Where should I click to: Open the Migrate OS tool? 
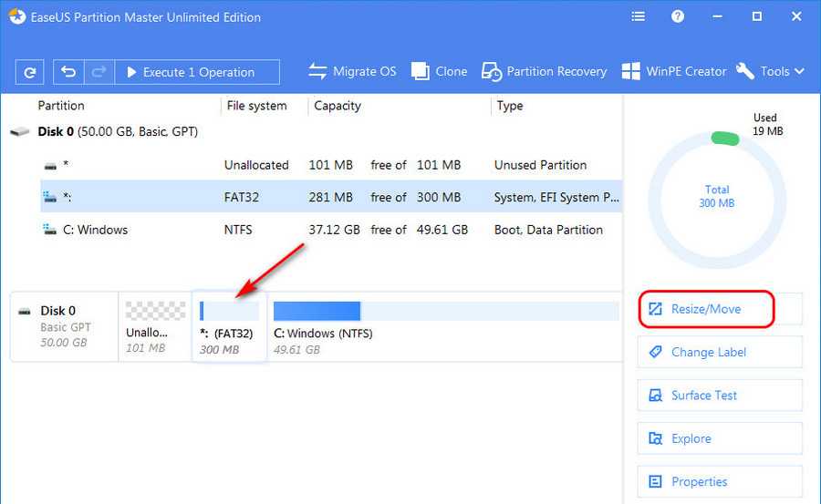pos(352,71)
